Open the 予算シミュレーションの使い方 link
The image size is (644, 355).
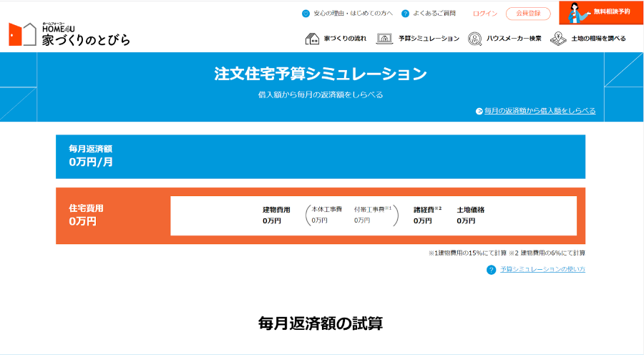click(x=542, y=270)
